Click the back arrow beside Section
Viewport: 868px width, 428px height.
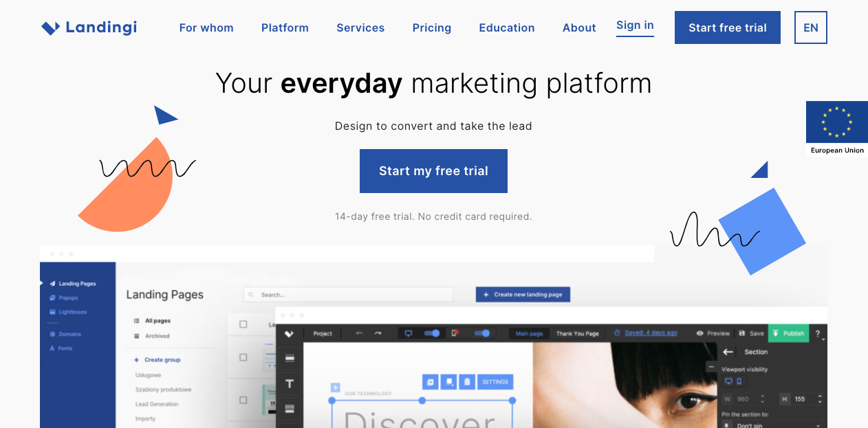728,352
